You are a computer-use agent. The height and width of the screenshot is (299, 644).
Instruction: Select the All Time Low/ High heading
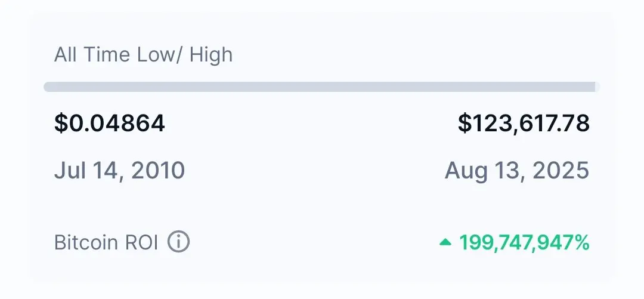(x=143, y=55)
